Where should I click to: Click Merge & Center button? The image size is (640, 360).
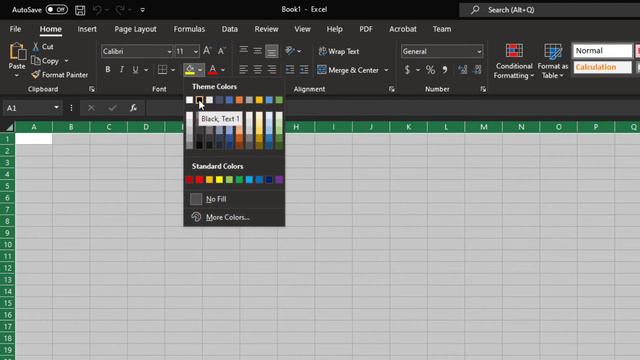click(349, 70)
